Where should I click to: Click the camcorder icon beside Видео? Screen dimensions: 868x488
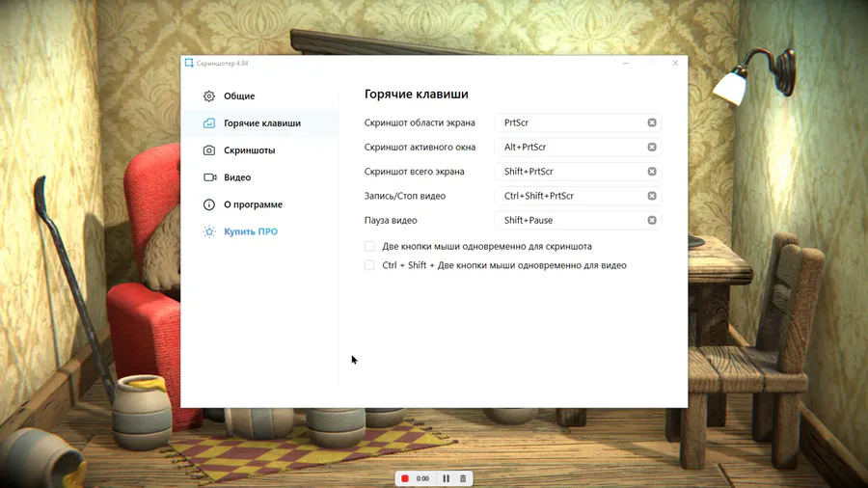click(x=210, y=177)
